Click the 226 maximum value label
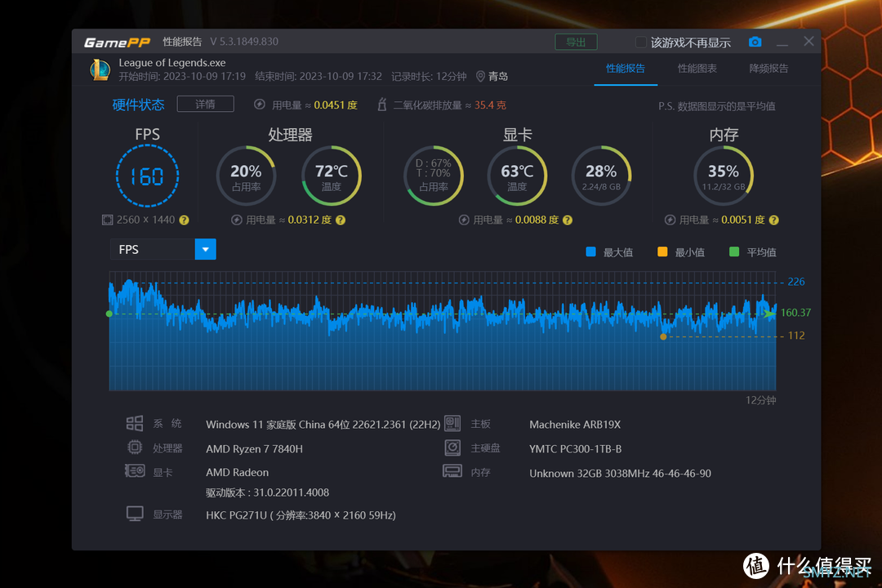The width and height of the screenshot is (882, 588). click(796, 282)
